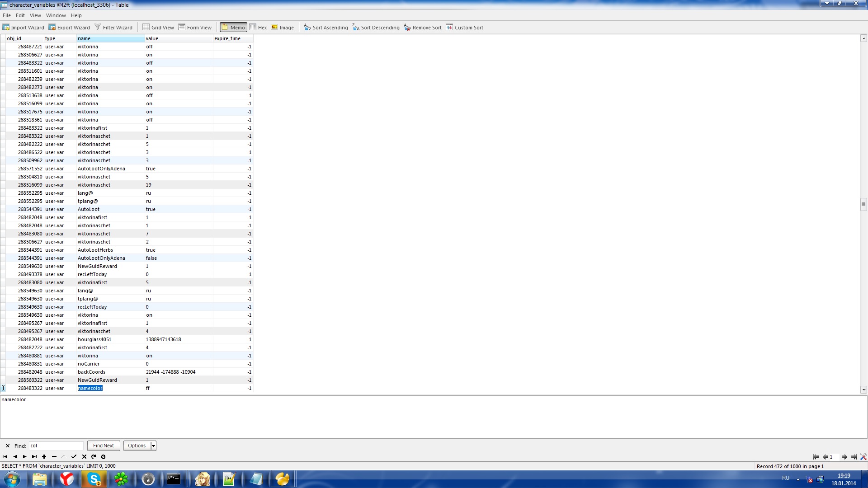Add a new record with the plus icon
The height and width of the screenshot is (488, 868).
click(x=44, y=457)
